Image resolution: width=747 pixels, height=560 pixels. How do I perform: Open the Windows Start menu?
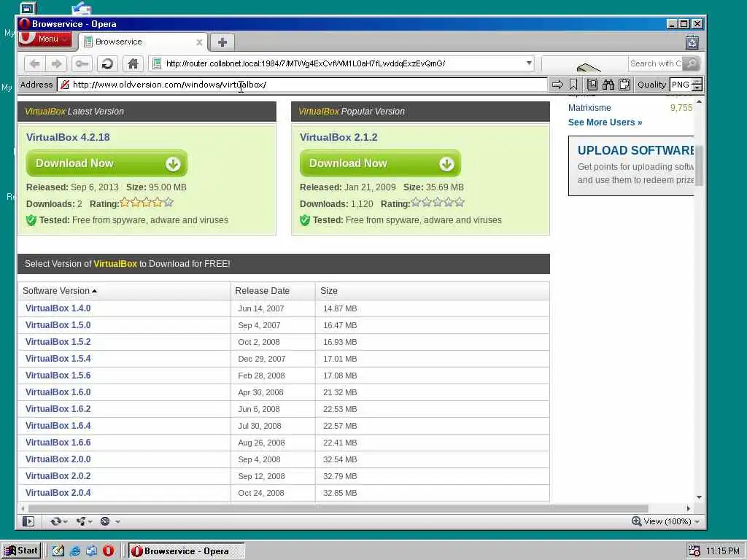[21, 551]
